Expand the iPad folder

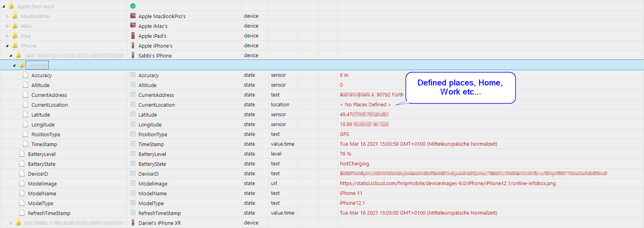(7, 36)
